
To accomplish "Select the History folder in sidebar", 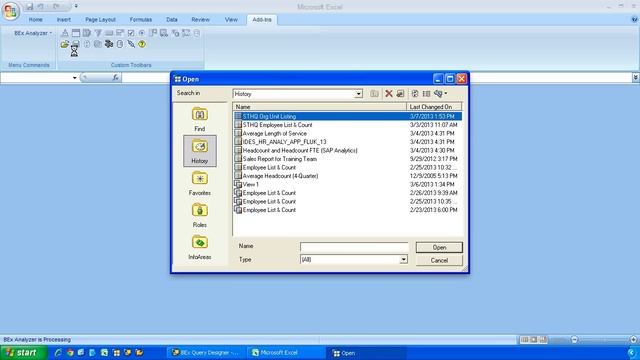I will click(200, 151).
